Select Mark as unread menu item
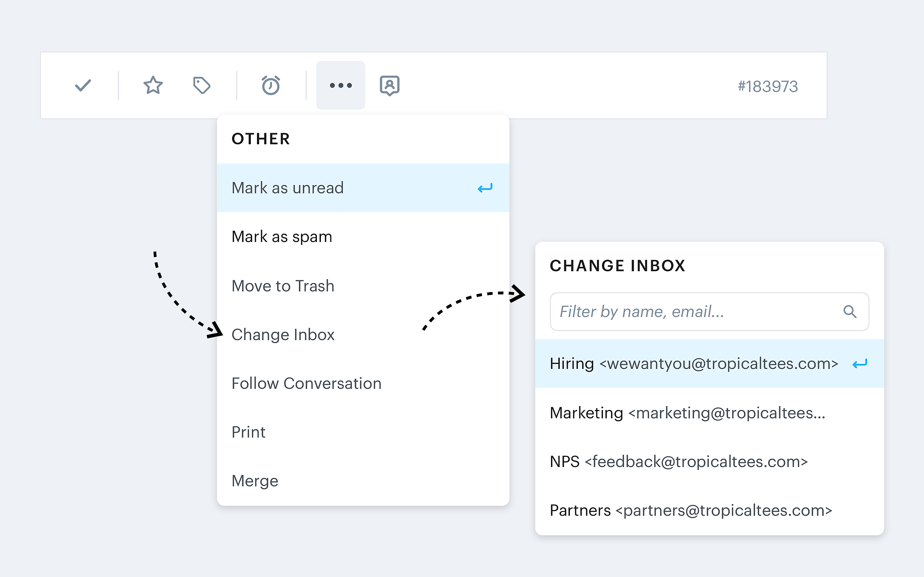Screen dimensions: 924x577 tap(363, 188)
